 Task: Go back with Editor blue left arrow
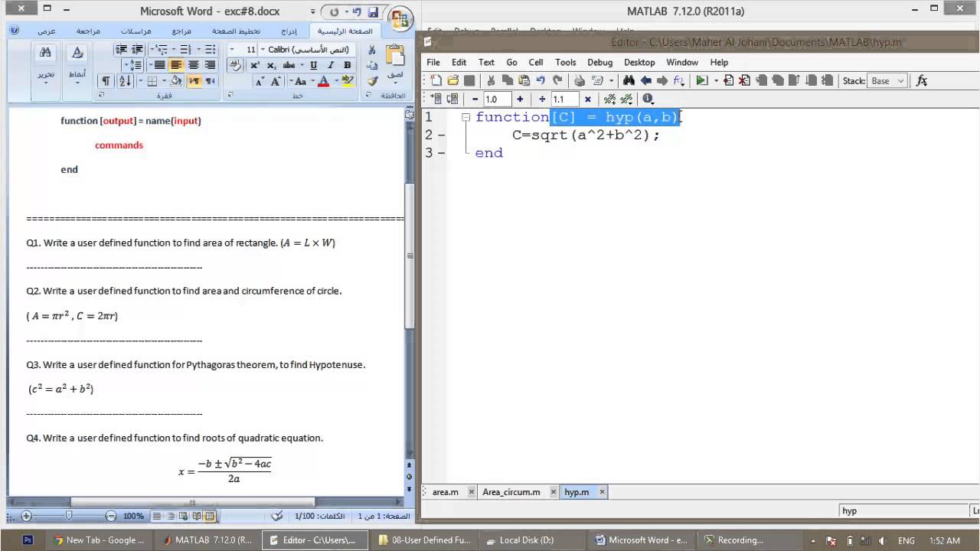(x=645, y=80)
